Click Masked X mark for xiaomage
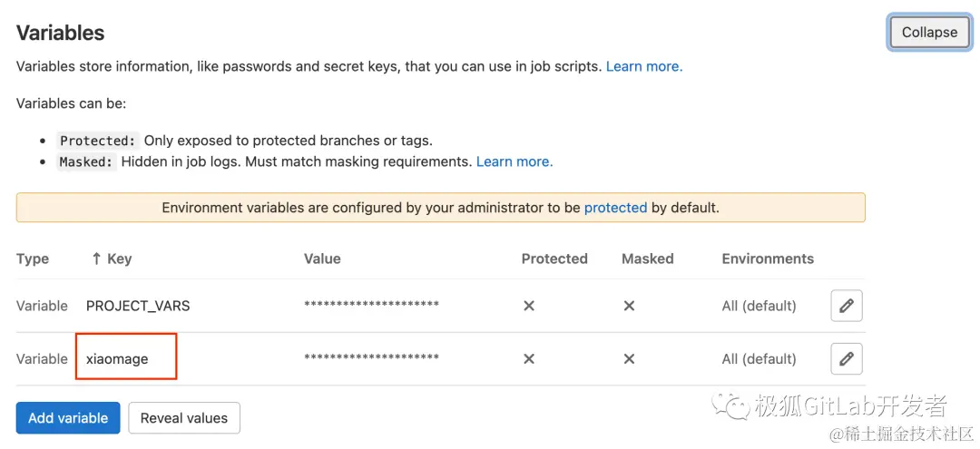The image size is (980, 449). pyautogui.click(x=629, y=359)
